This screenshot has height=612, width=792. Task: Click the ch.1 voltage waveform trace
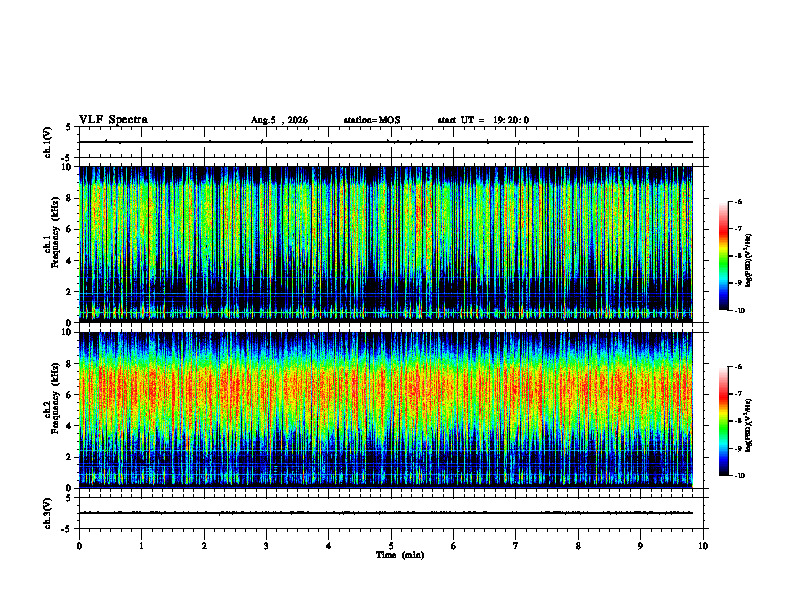coord(386,142)
